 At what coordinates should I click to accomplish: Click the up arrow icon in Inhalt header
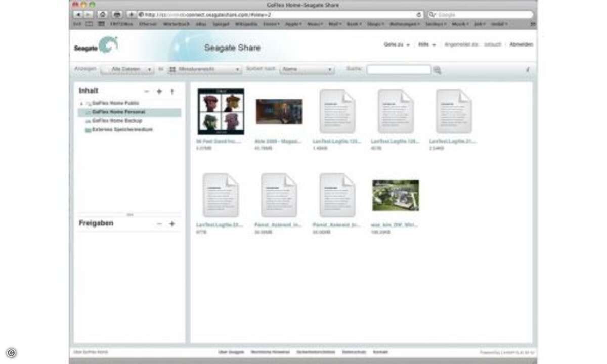[x=172, y=92]
